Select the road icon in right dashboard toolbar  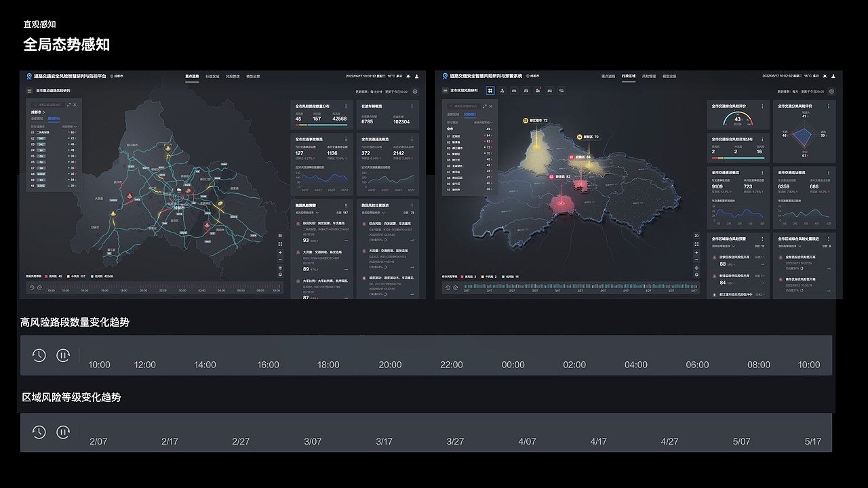pyautogui.click(x=526, y=90)
